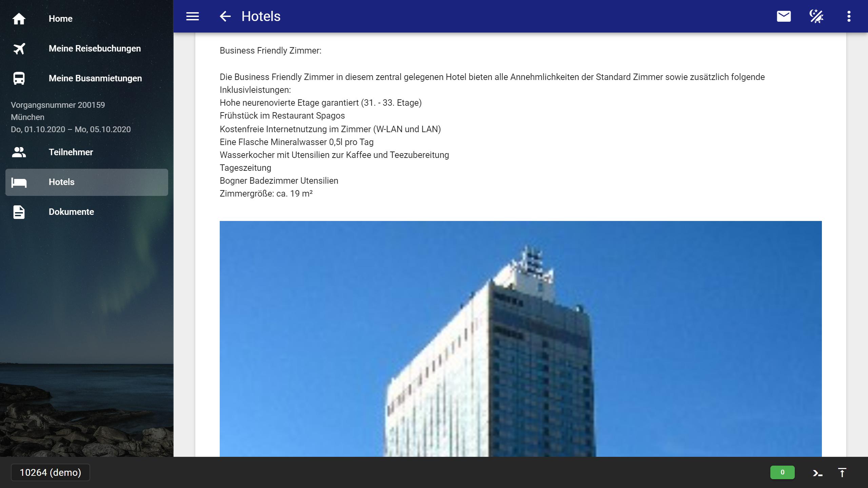Click the Zimmergröße ca. 19 m² line
868x488 pixels.
coord(266,194)
